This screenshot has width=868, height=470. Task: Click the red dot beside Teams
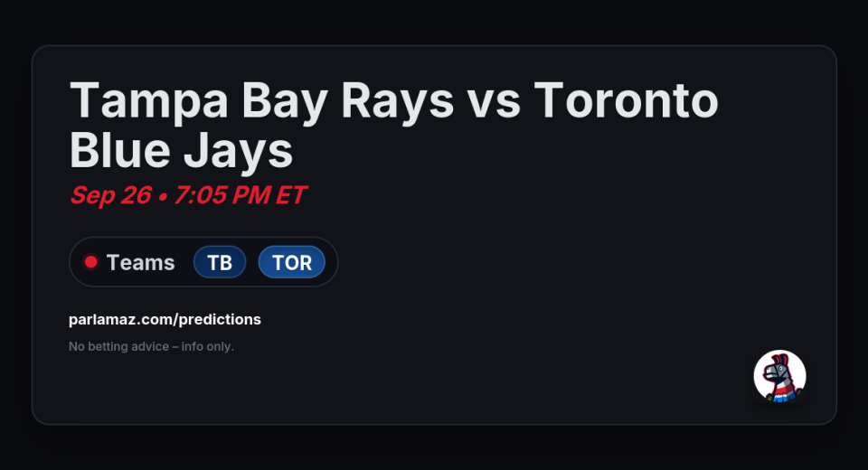coord(90,262)
